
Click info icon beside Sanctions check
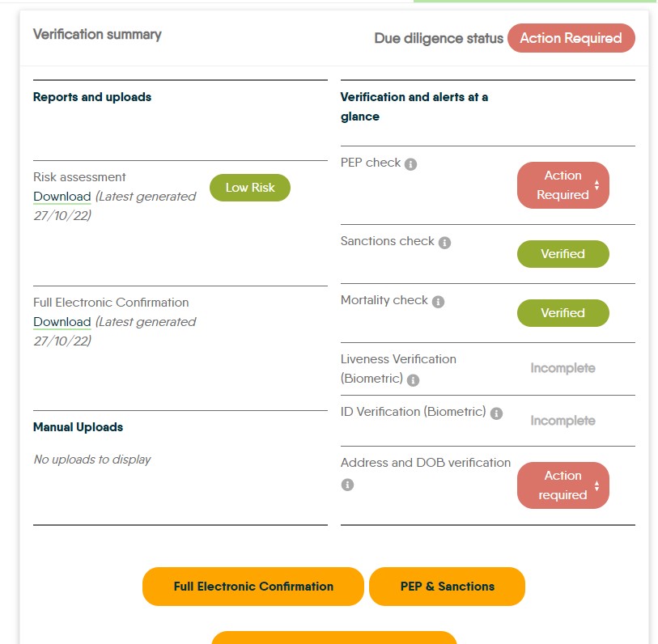(444, 242)
